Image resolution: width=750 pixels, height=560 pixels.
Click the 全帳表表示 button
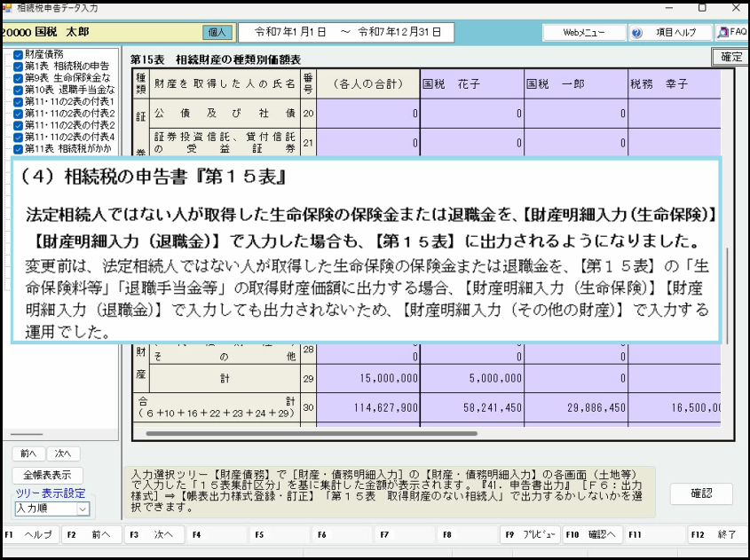(x=47, y=476)
